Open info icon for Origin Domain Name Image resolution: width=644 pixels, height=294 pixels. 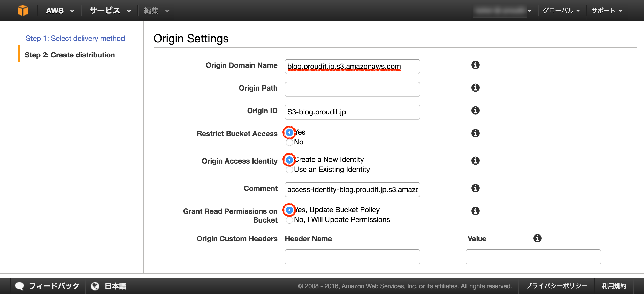(x=475, y=65)
